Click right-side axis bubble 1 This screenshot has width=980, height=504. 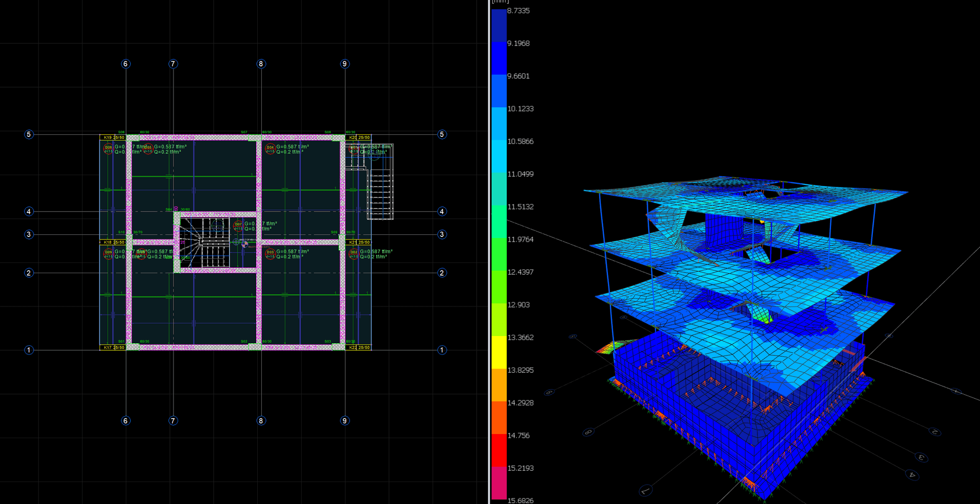pyautogui.click(x=442, y=350)
